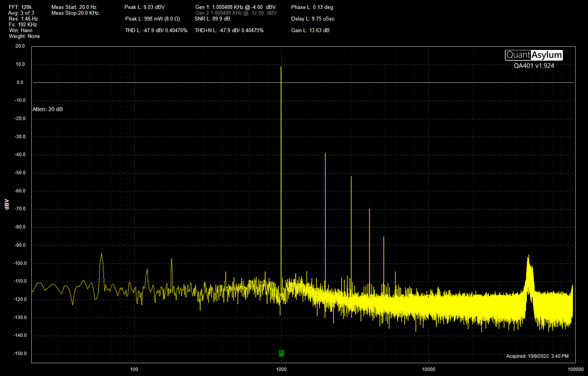The image size is (588, 376).
Task: Click the 'Atten: 20 dB' label
Action: coord(48,110)
